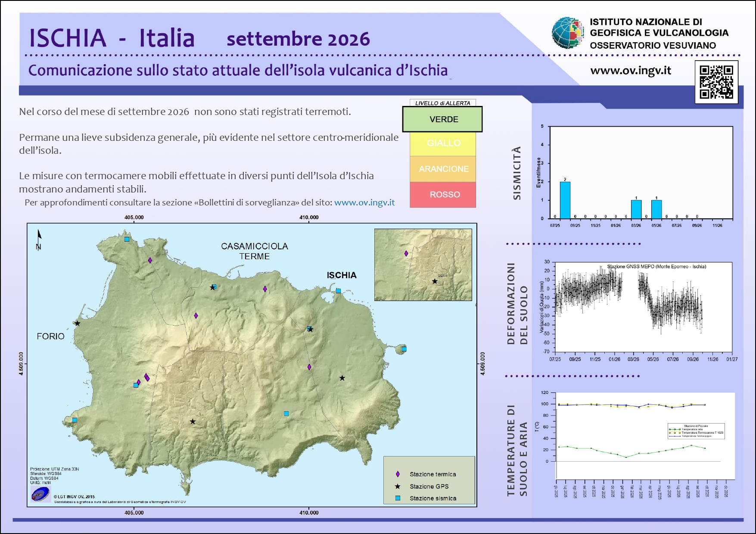Click the INGV globe logo
The image size is (756, 534).
(x=568, y=33)
